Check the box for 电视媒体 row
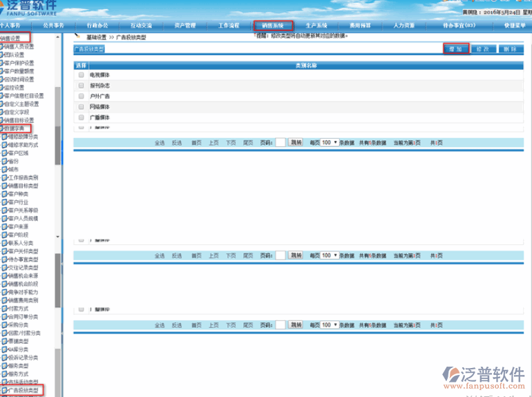This screenshot has height=397, width=532. pyautogui.click(x=81, y=75)
